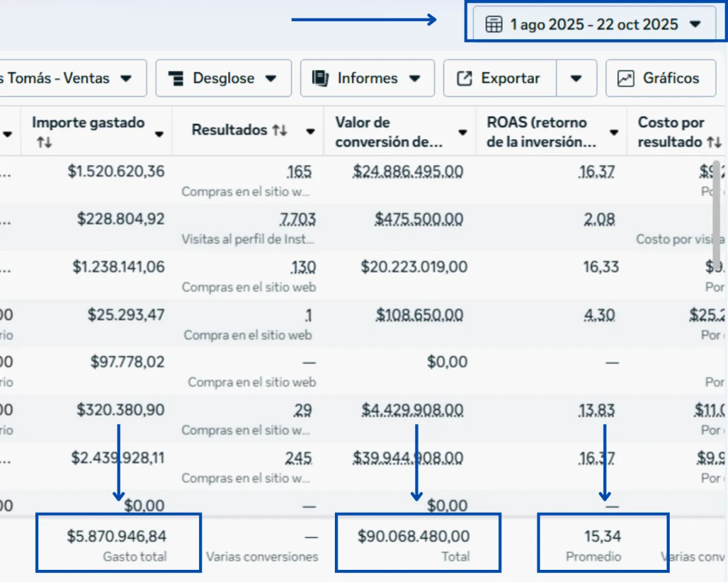Click the ROAS value 16,33
This screenshot has height=582, width=728.
[601, 267]
